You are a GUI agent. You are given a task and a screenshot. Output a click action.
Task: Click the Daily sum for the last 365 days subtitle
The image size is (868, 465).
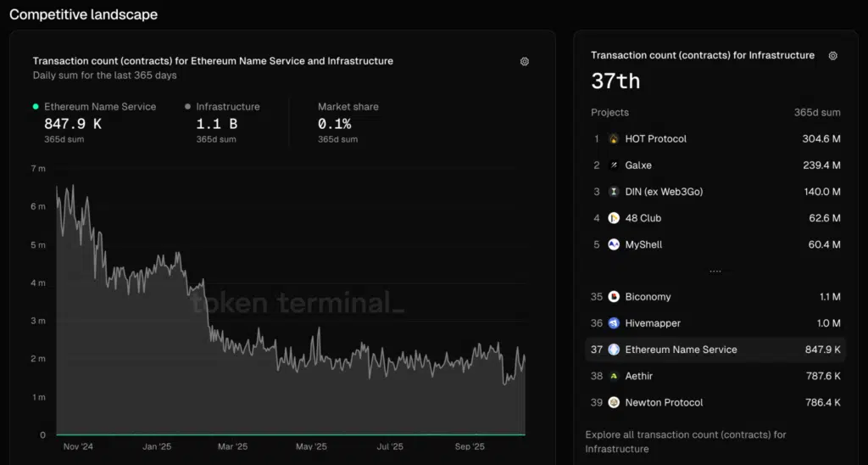point(104,76)
